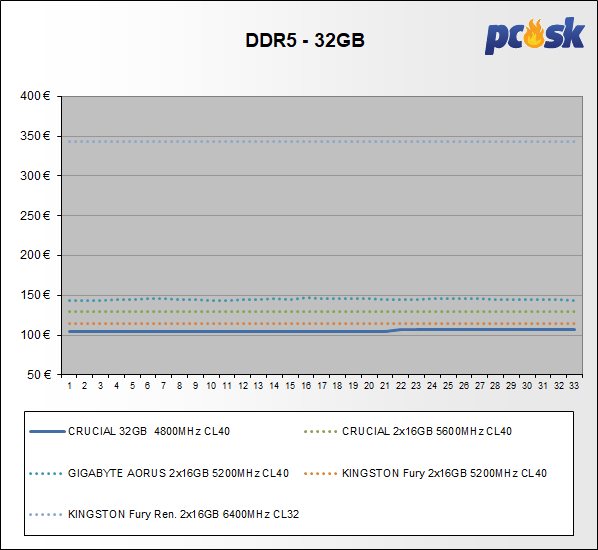Viewport: 598px width, 550px height.
Task: Select the GIGABYTE AORUS 2x16GB 5200MHz label
Action: (x=178, y=473)
